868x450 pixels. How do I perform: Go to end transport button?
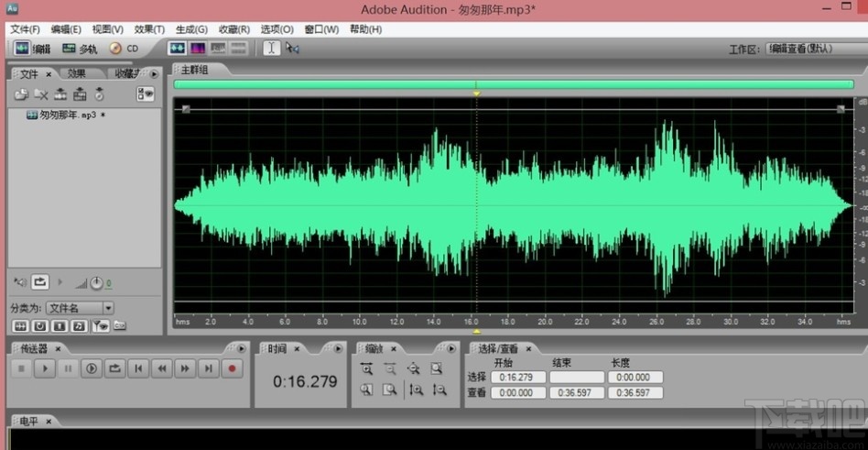pos(209,368)
